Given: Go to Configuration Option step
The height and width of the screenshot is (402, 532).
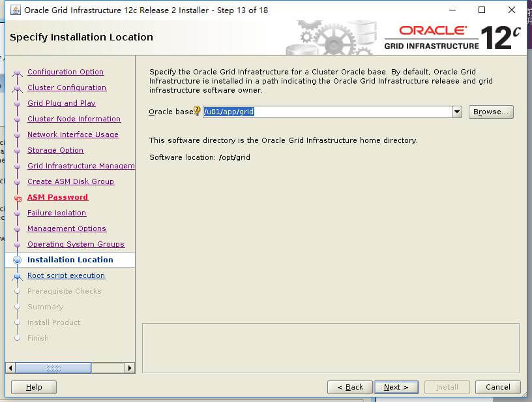Looking at the screenshot, I should [x=65, y=72].
